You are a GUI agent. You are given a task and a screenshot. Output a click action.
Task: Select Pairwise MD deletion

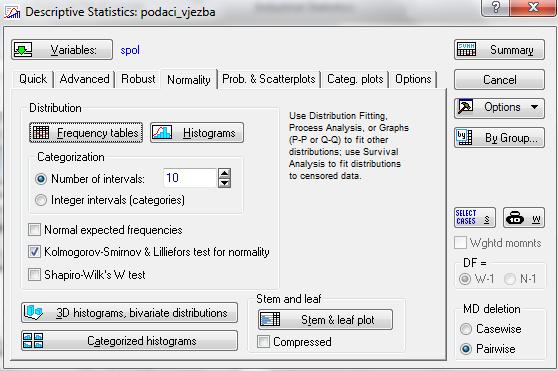tap(466, 349)
